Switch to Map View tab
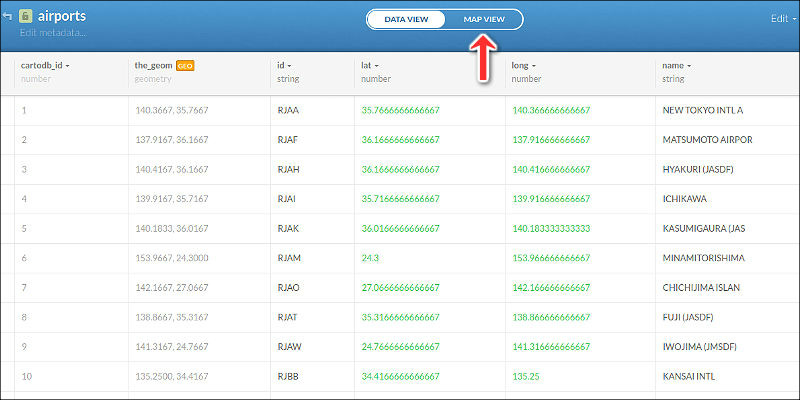The width and height of the screenshot is (800, 400). [x=484, y=19]
